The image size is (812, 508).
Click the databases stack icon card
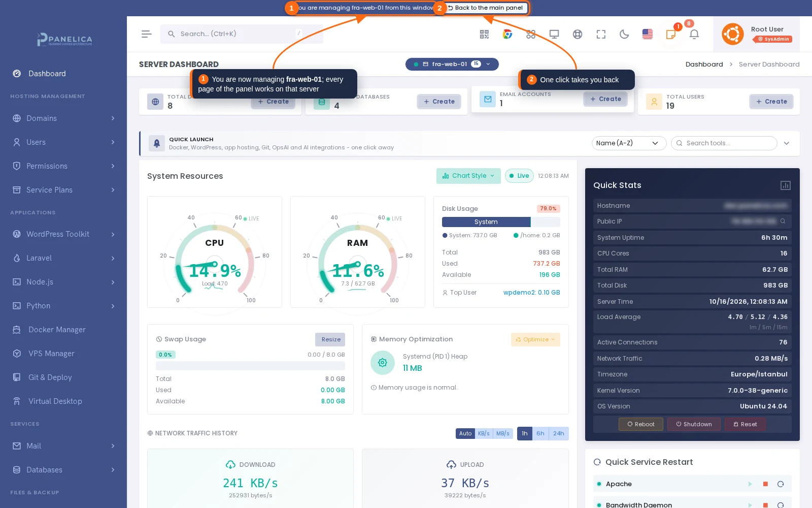(x=321, y=102)
